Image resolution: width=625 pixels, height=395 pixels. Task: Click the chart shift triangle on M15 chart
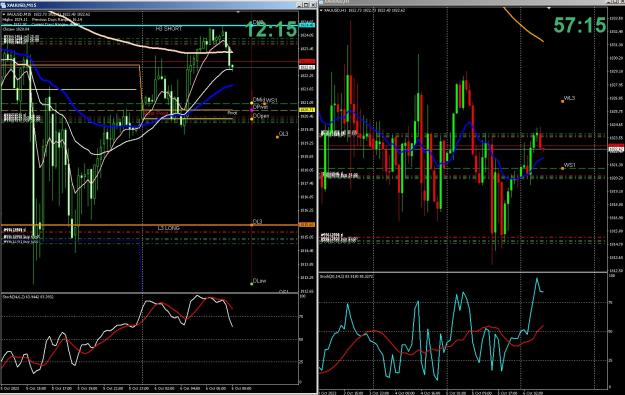point(238,12)
